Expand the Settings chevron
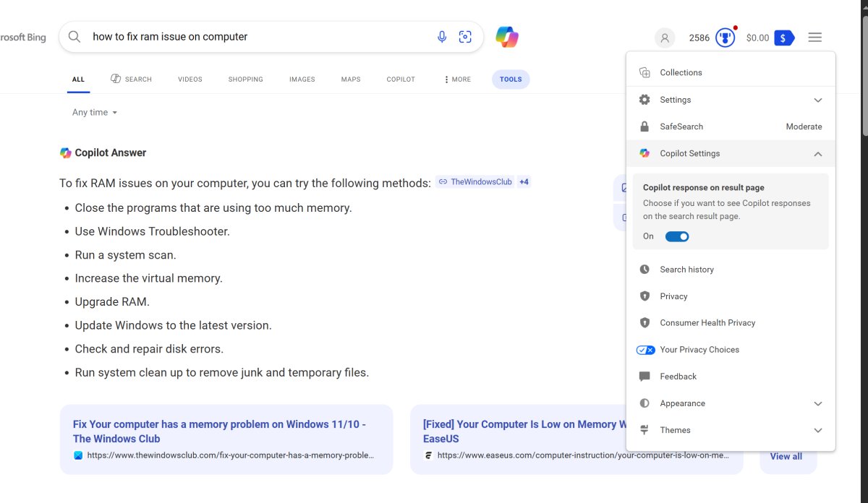Viewport: 868px width, 503px height. coord(818,100)
